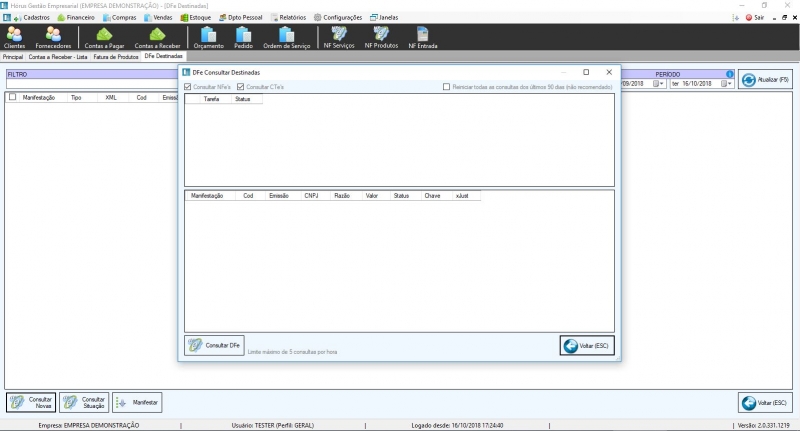Viewport: 800px width, 431px height.
Task: Click the info icon beside PERÍODO
Action: tap(730, 74)
